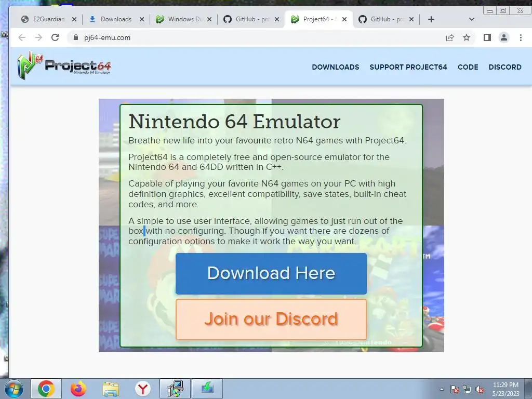
Task: Expand the tab search dropdown chevron
Action: [472, 19]
